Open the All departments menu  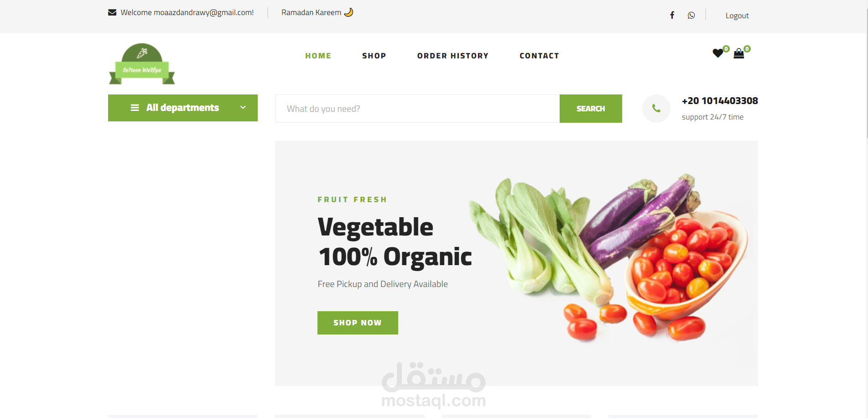point(183,108)
